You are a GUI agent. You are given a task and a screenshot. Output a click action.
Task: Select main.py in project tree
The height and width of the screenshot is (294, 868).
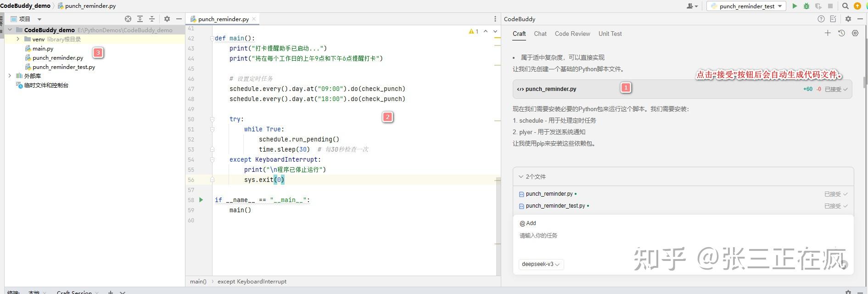click(43, 48)
